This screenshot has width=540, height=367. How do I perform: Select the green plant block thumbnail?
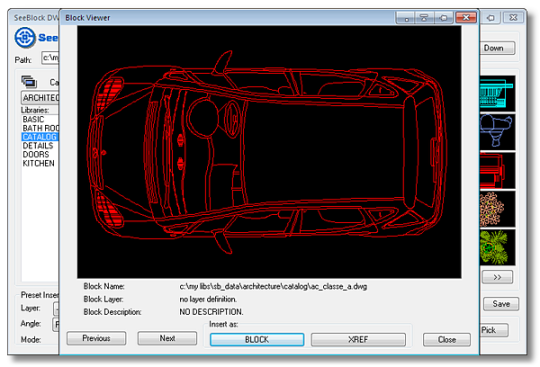pyautogui.click(x=497, y=248)
